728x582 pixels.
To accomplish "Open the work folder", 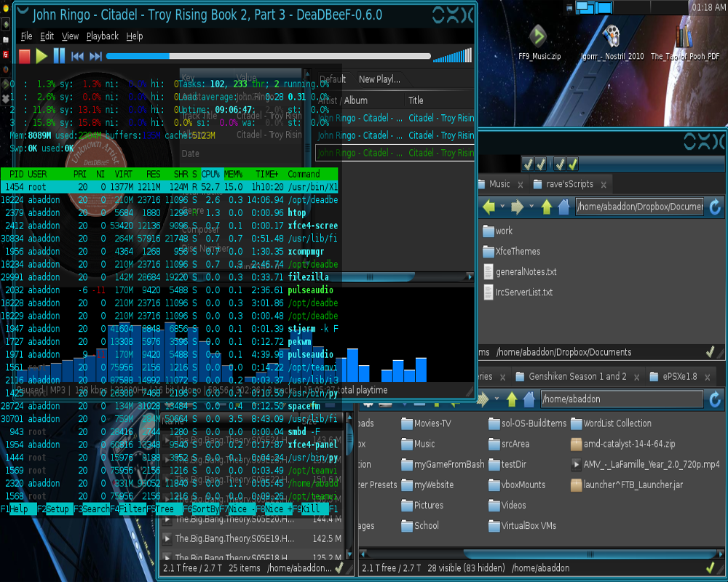I will pos(498,231).
